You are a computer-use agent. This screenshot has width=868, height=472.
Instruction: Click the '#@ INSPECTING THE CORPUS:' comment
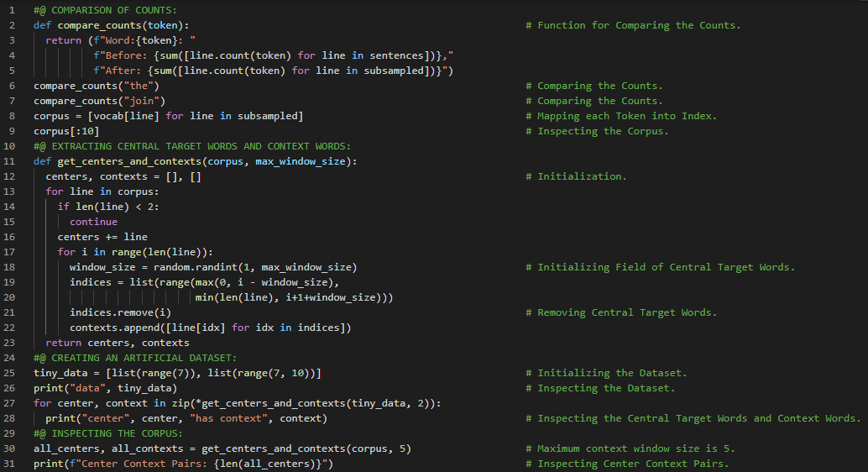(x=108, y=433)
